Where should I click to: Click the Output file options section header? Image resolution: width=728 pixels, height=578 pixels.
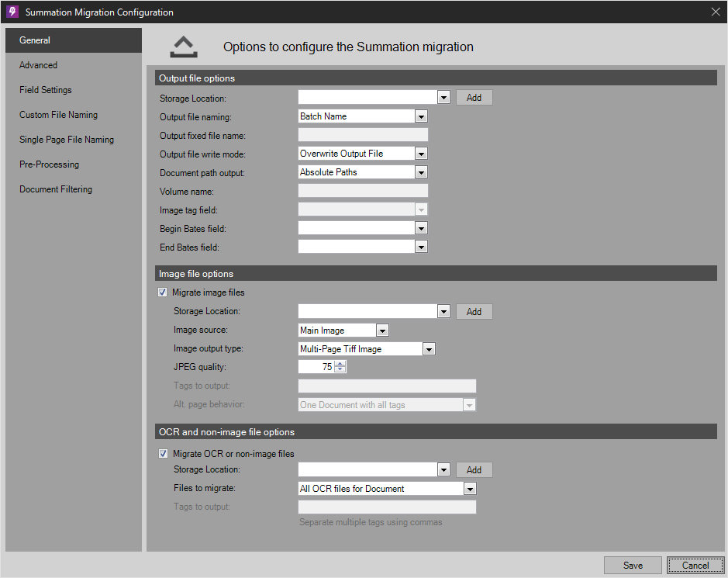tap(436, 78)
